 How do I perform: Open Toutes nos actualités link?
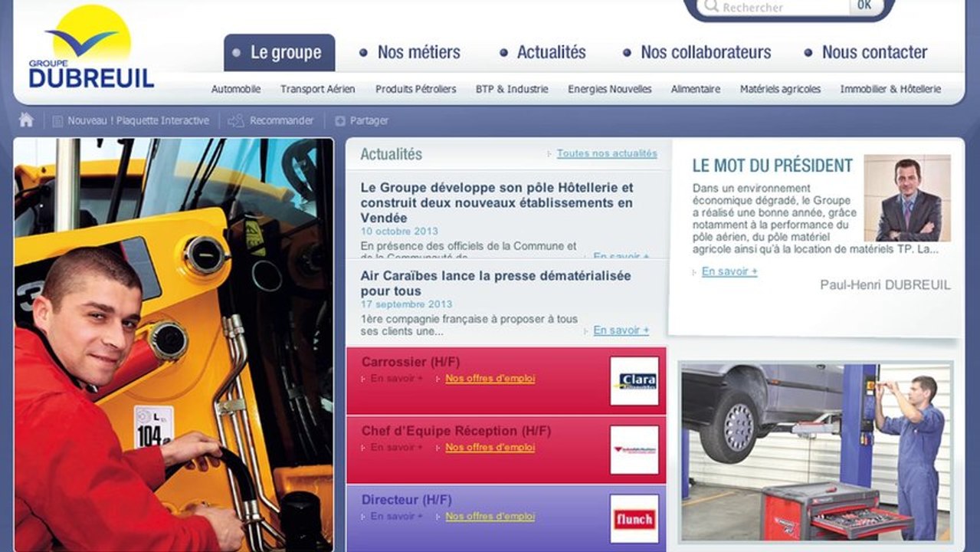point(607,153)
